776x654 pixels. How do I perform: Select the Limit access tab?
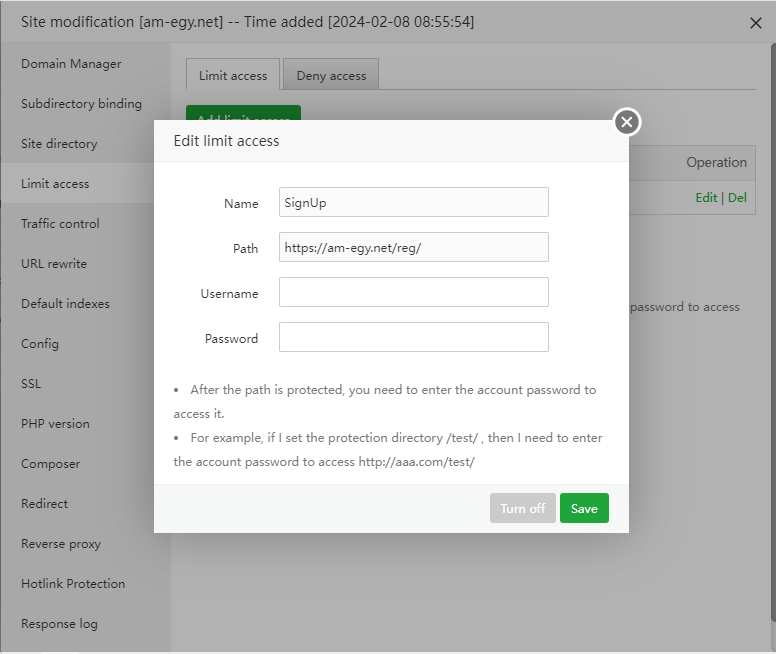[x=233, y=75]
